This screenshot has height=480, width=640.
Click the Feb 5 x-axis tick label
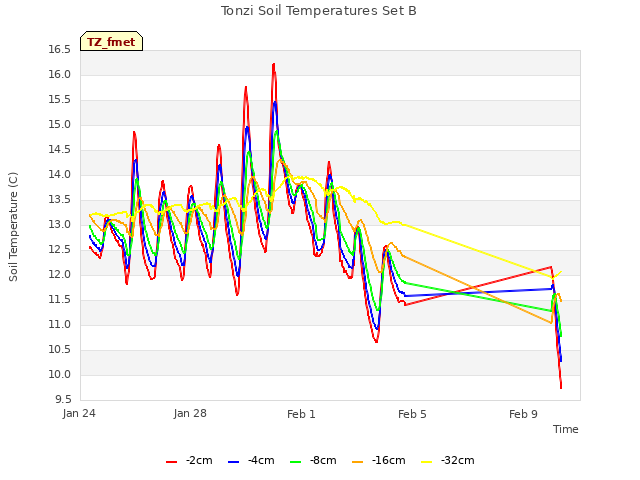[x=412, y=414]
